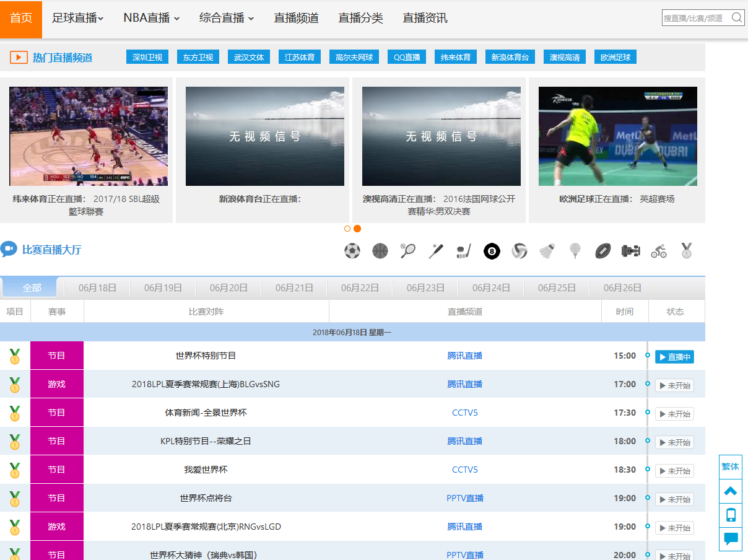
Task: Go back to top with the up-arrow icon
Action: tap(731, 491)
